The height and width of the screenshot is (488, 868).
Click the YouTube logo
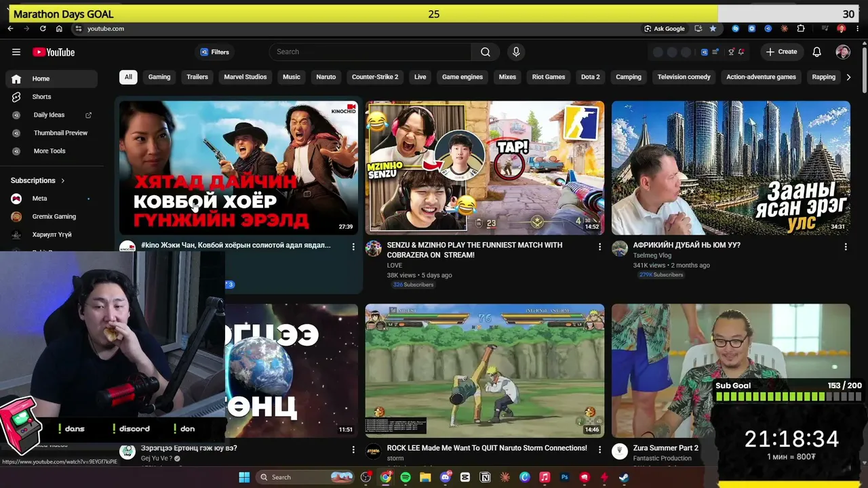tap(54, 52)
